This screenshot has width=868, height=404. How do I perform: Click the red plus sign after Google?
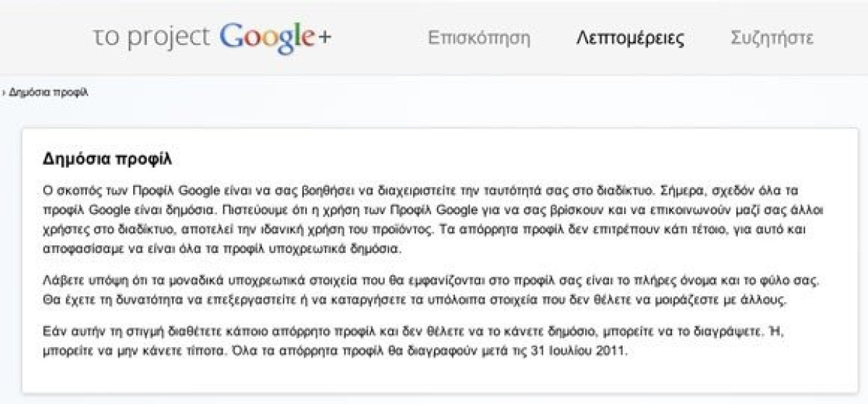click(325, 38)
